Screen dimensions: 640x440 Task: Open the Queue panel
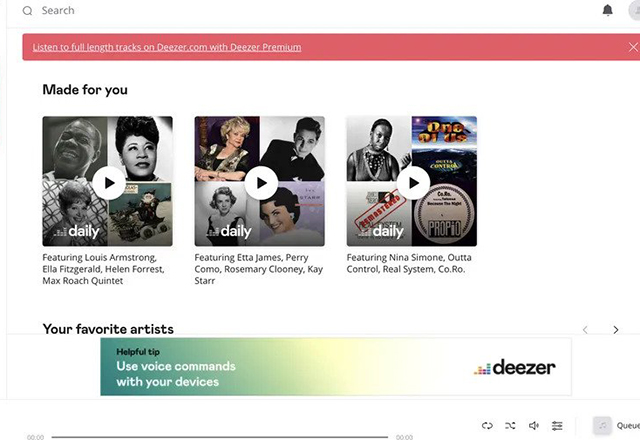[616, 426]
